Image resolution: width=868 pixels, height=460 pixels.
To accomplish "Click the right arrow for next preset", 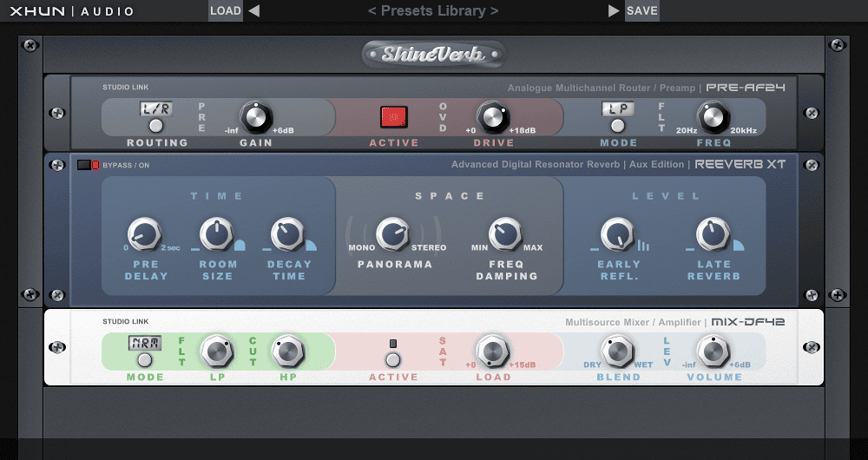I will [614, 11].
